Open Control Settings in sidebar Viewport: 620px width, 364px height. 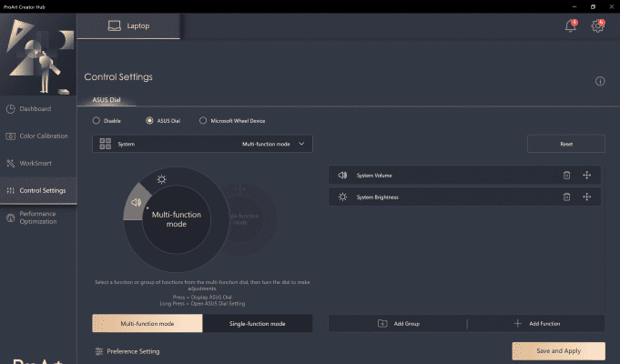click(38, 190)
